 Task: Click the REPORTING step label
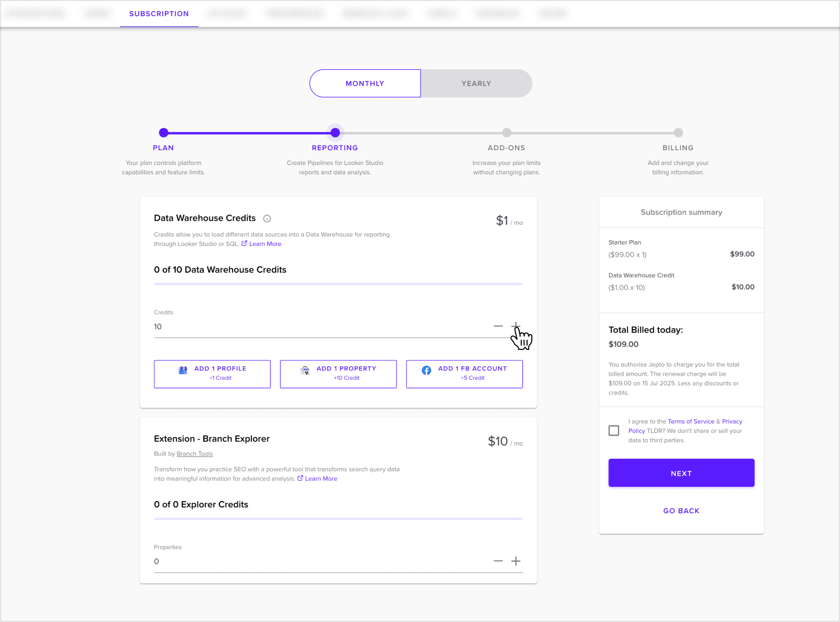335,148
